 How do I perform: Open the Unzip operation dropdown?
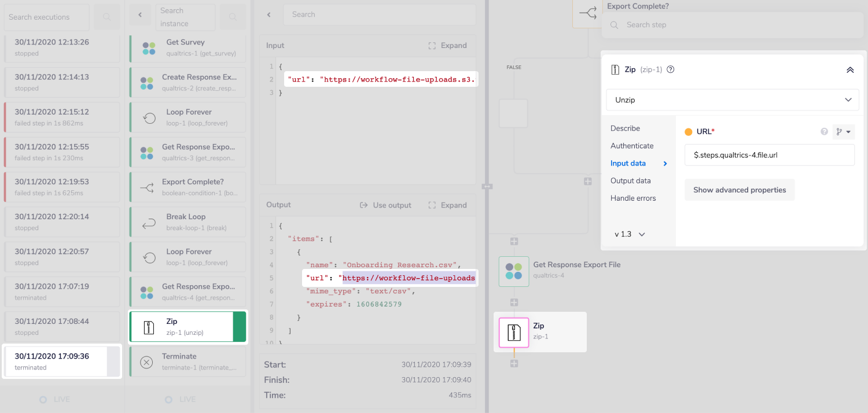(x=732, y=99)
